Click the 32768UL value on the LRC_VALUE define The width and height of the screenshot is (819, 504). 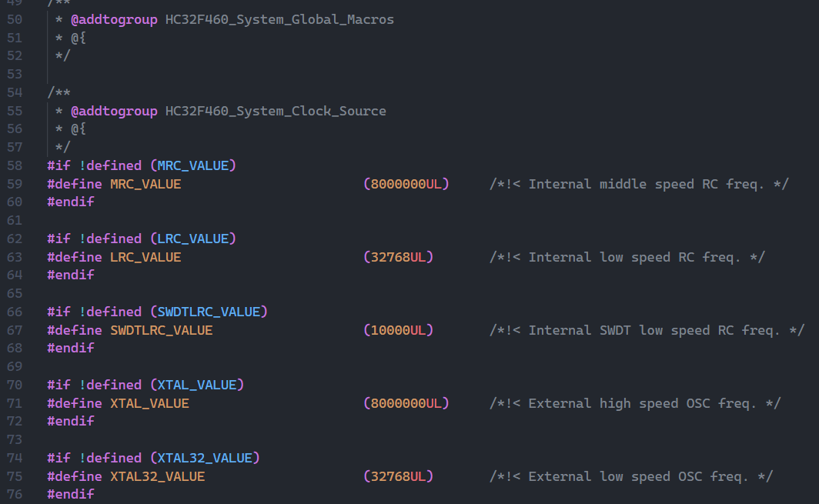click(398, 257)
